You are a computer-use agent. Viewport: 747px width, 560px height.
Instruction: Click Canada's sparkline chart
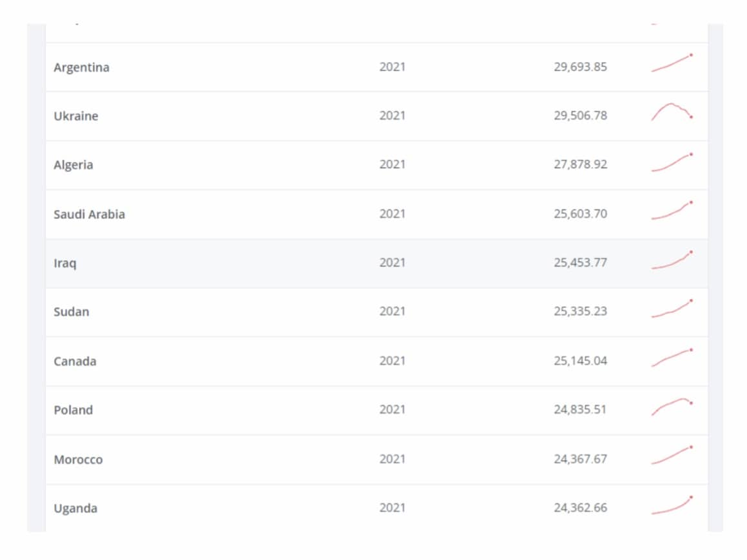coord(672,358)
